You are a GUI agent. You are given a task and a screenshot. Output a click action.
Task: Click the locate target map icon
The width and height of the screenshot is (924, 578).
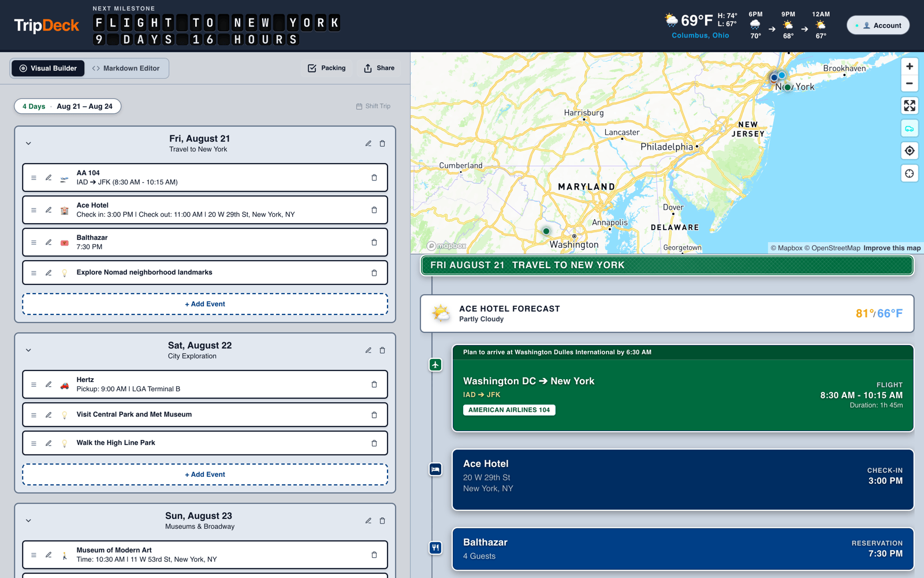(x=910, y=151)
